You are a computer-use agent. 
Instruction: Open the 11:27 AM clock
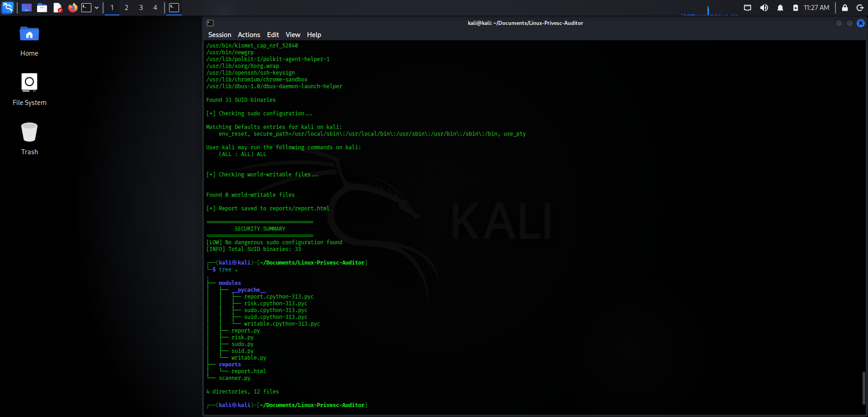[816, 8]
